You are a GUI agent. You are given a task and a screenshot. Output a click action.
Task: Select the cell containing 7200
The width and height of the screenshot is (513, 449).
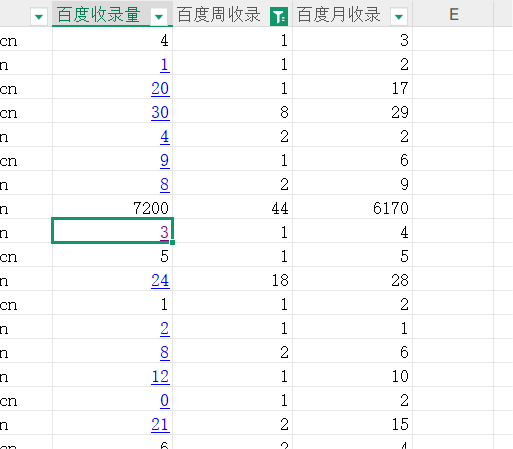[112, 208]
